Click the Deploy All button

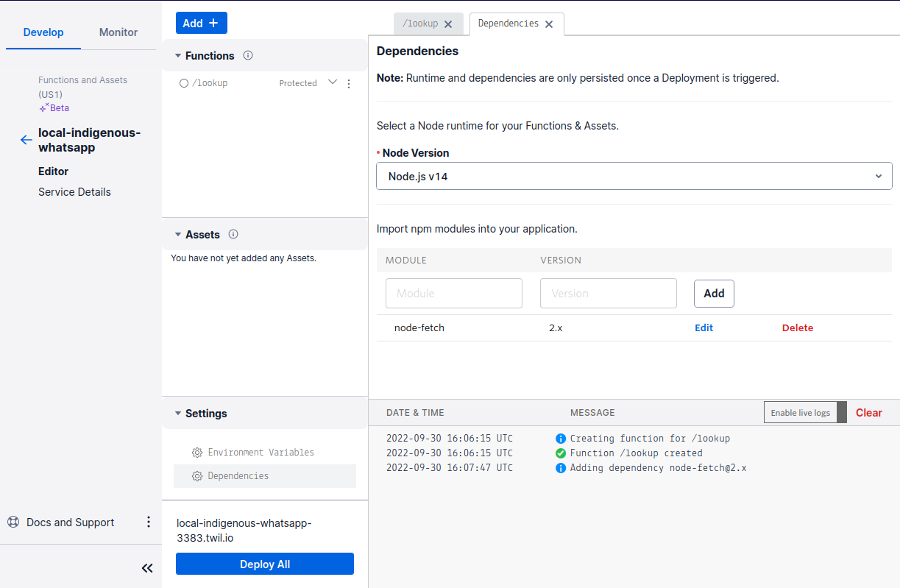265,564
